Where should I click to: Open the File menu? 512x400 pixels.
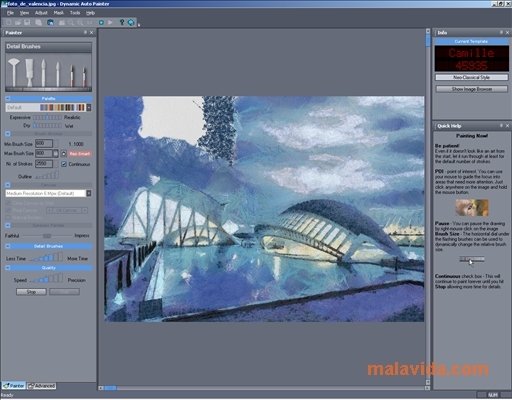pyautogui.click(x=10, y=13)
